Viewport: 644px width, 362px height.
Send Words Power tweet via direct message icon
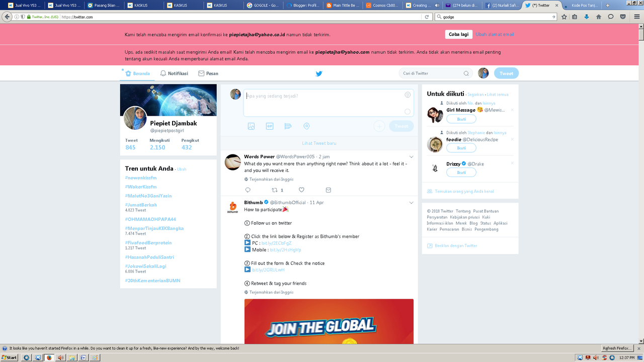coord(329,190)
